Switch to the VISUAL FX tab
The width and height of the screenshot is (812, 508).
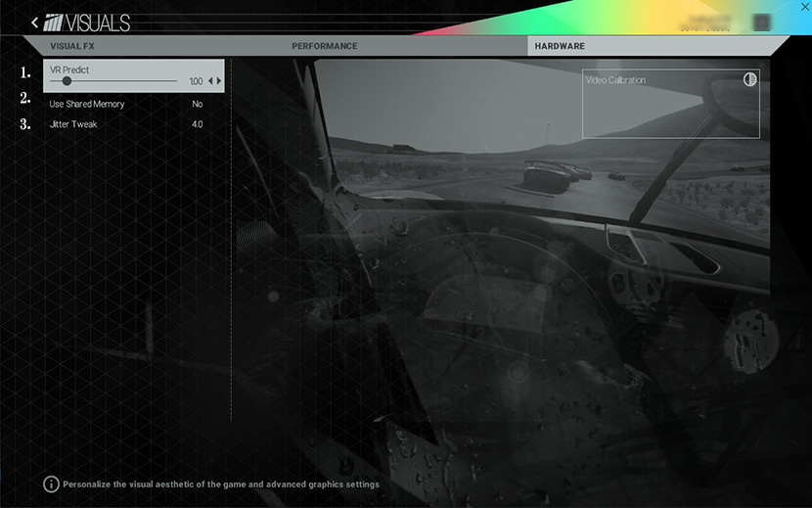[72, 46]
